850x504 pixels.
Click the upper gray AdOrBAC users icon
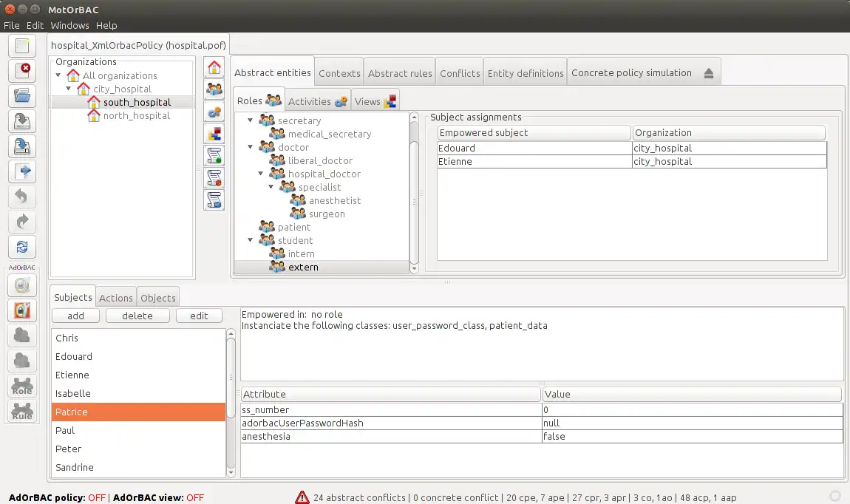[22, 336]
